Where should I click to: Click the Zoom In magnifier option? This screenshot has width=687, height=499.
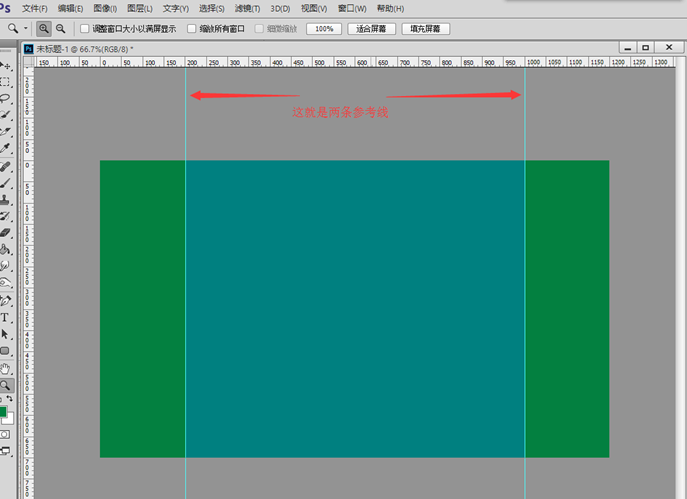(x=44, y=29)
